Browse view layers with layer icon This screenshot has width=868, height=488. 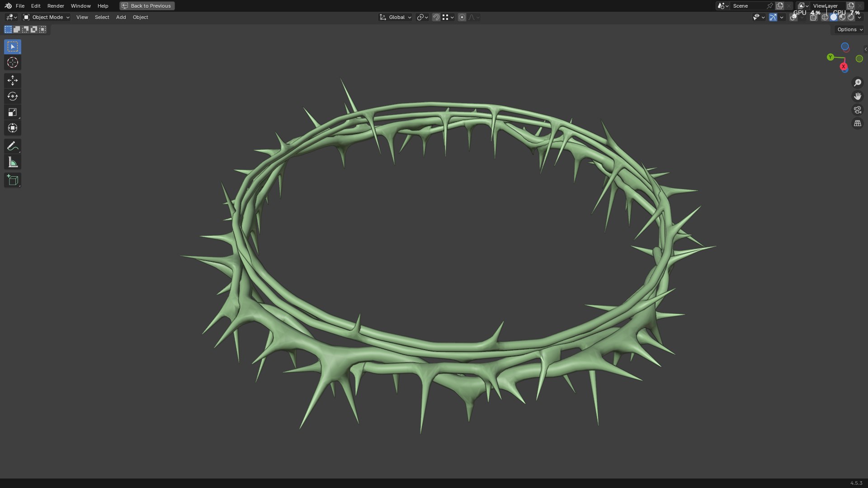click(x=803, y=6)
